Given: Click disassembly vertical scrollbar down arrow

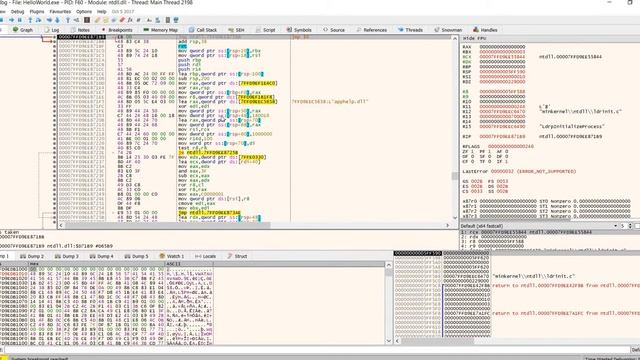Looking at the screenshot, I should point(455,218).
